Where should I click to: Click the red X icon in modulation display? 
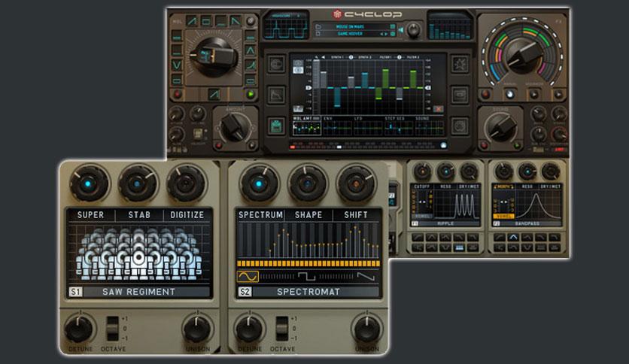tap(439, 109)
